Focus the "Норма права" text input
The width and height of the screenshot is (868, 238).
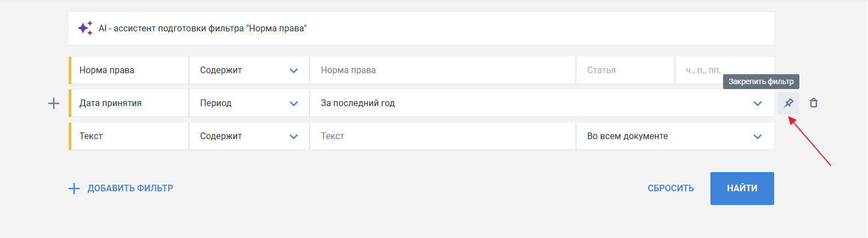click(x=442, y=70)
